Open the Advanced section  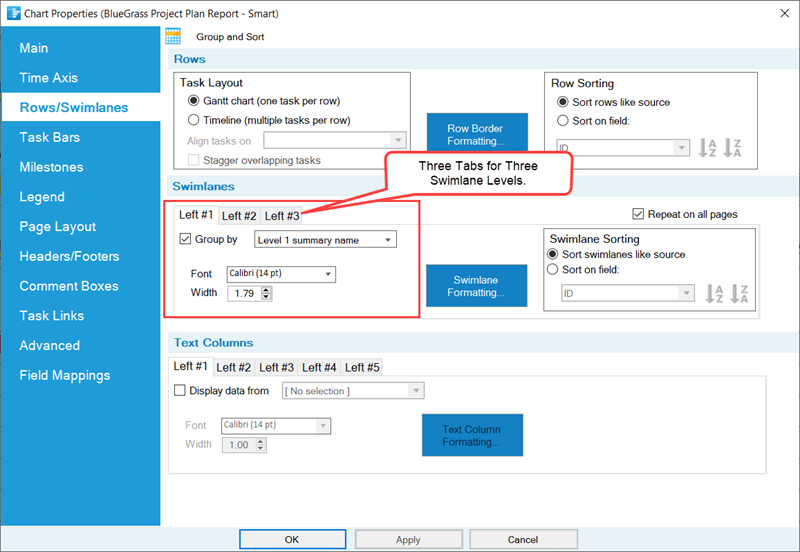pyautogui.click(x=49, y=345)
